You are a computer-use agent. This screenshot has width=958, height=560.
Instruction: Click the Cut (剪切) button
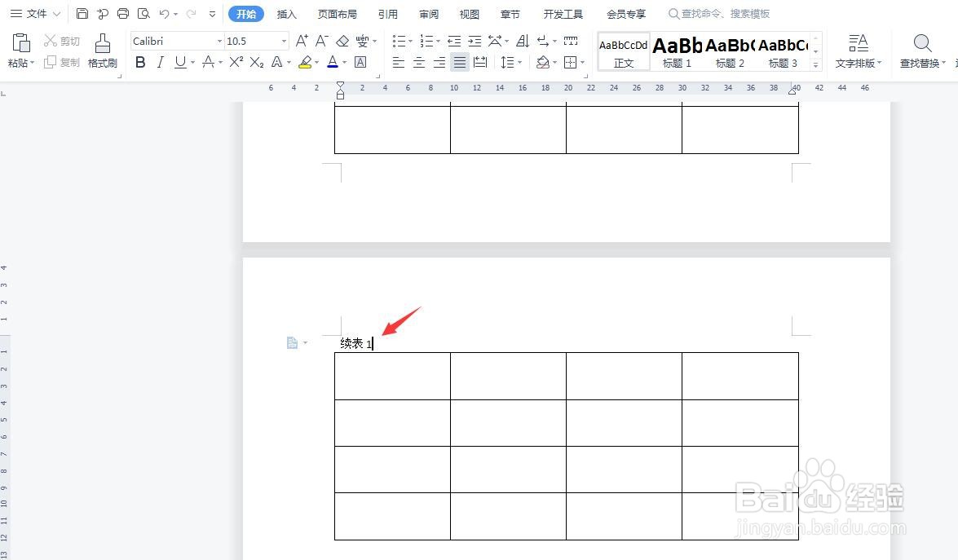[x=62, y=41]
